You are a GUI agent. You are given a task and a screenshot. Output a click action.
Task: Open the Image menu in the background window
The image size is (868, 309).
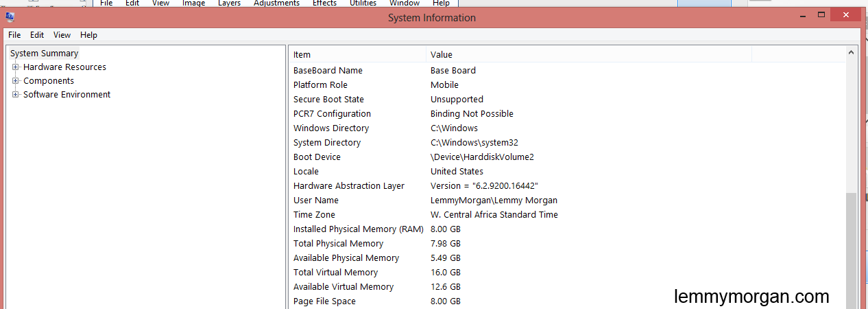[194, 3]
